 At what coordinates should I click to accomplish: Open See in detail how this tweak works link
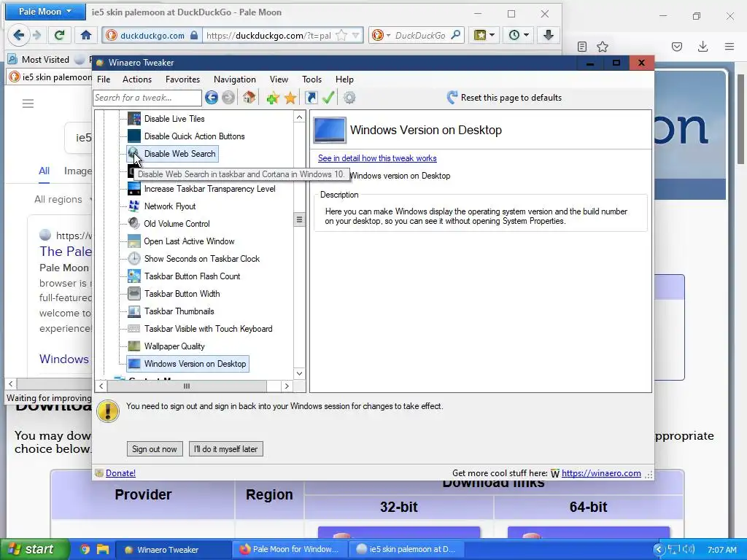(377, 158)
